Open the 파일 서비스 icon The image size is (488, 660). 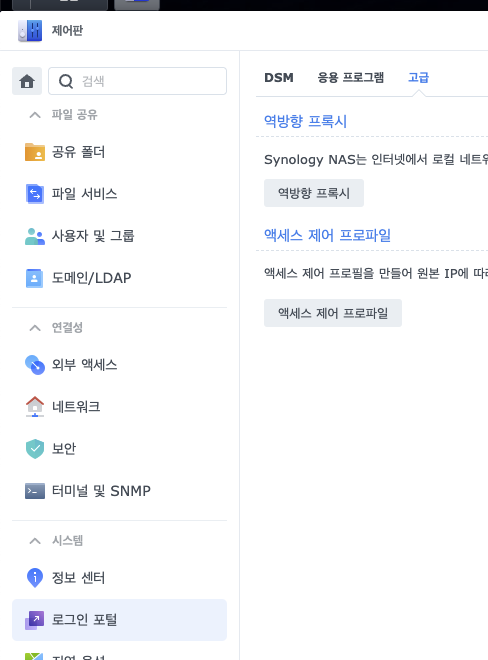(x=35, y=194)
